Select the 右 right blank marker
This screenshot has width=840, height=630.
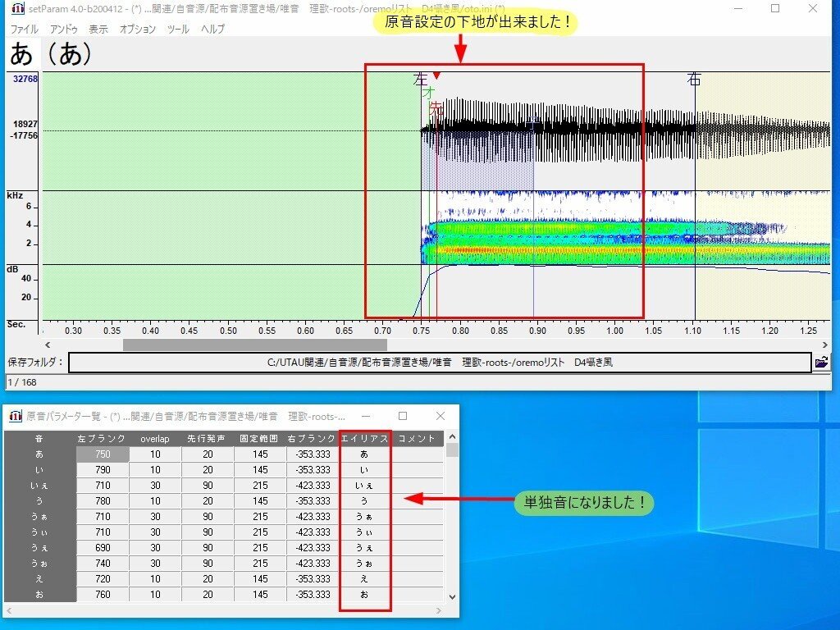[x=694, y=80]
